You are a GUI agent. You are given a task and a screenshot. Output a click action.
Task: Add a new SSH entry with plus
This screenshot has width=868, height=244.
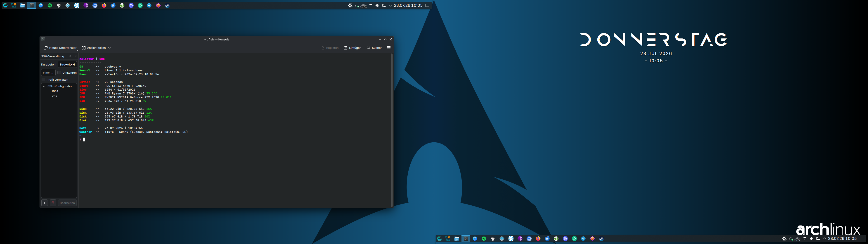45,203
